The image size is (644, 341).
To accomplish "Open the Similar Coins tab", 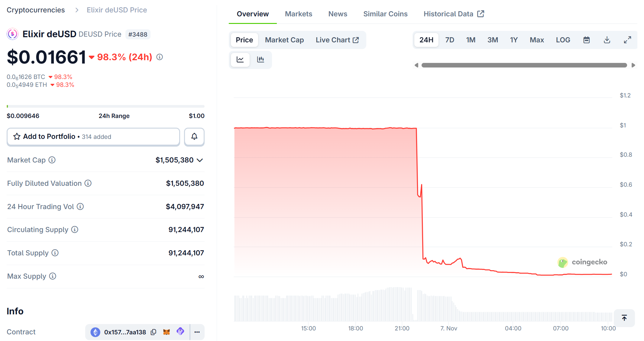I will point(385,14).
